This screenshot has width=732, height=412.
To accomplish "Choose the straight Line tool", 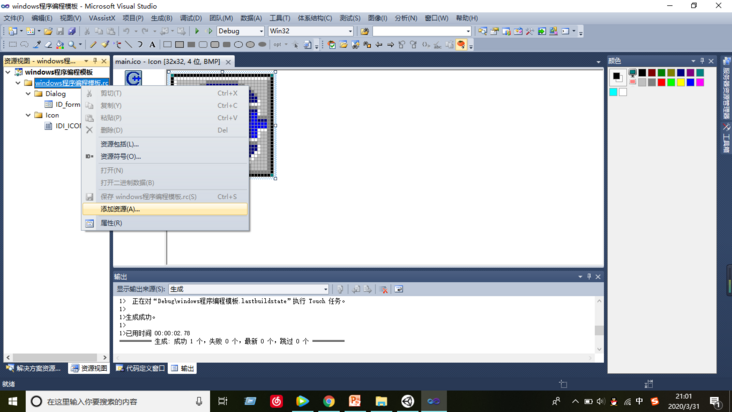I will [128, 45].
